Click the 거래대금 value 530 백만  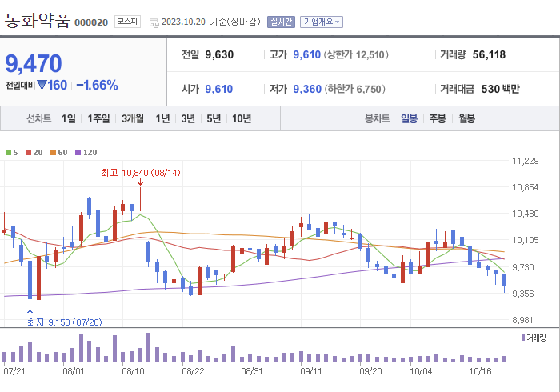[500, 89]
